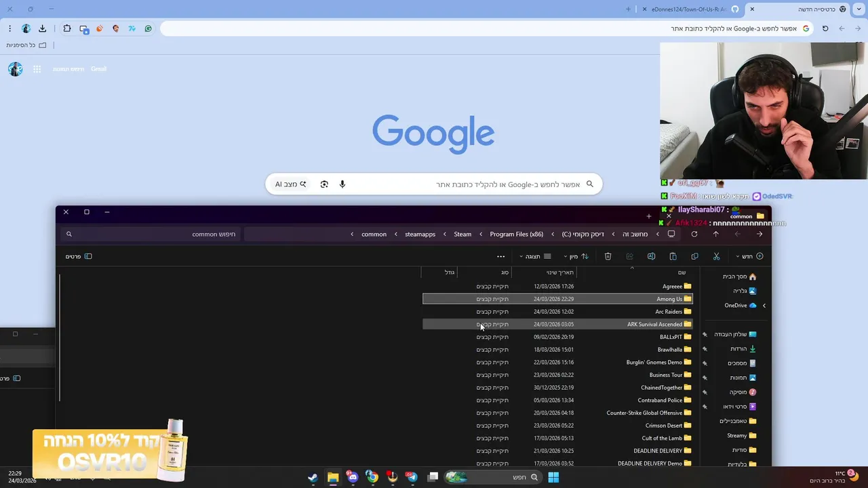Toggle the פרטים details pane in Explorer
868x488 pixels.
pyautogui.click(x=79, y=256)
